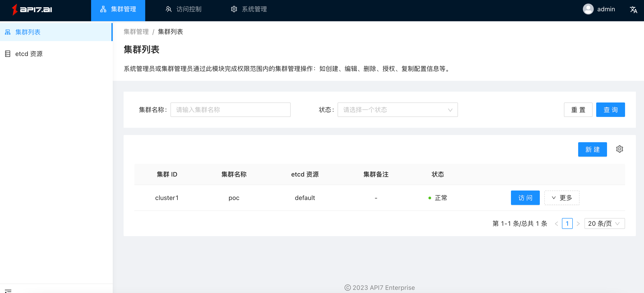Click the 新建 button
Screen dimensions: 644x293
[x=592, y=149]
